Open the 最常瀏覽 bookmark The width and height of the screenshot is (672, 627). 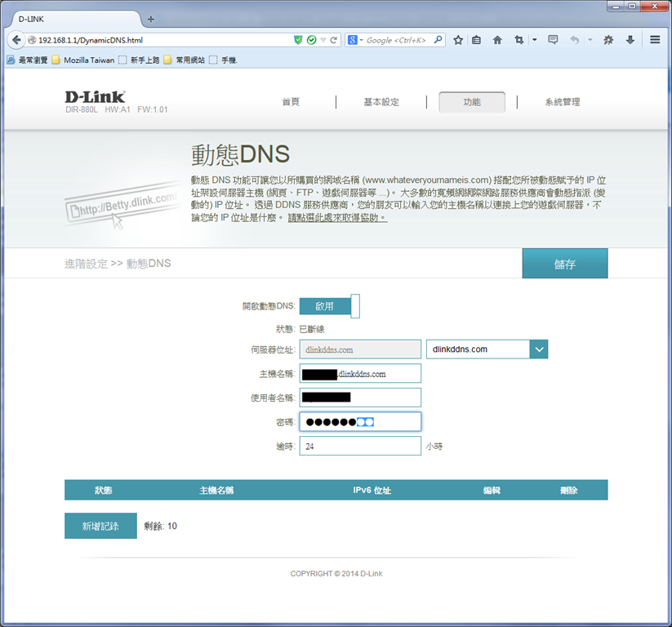click(x=28, y=60)
